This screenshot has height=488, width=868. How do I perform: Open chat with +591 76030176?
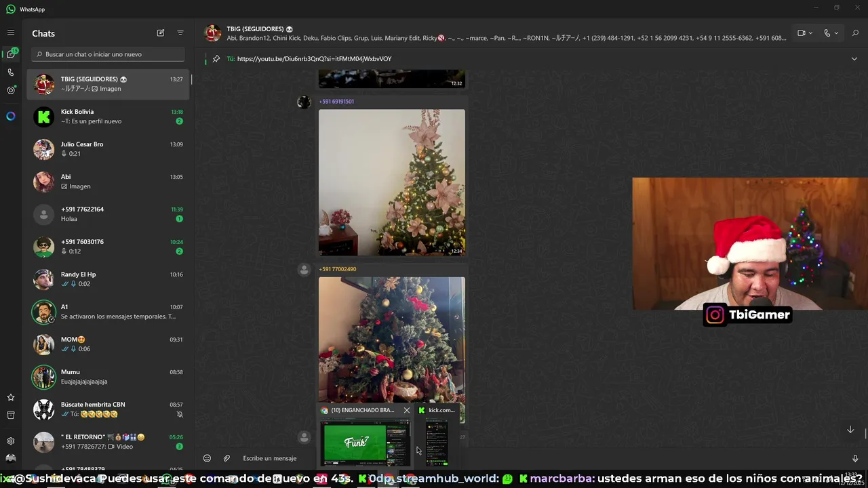coord(108,247)
